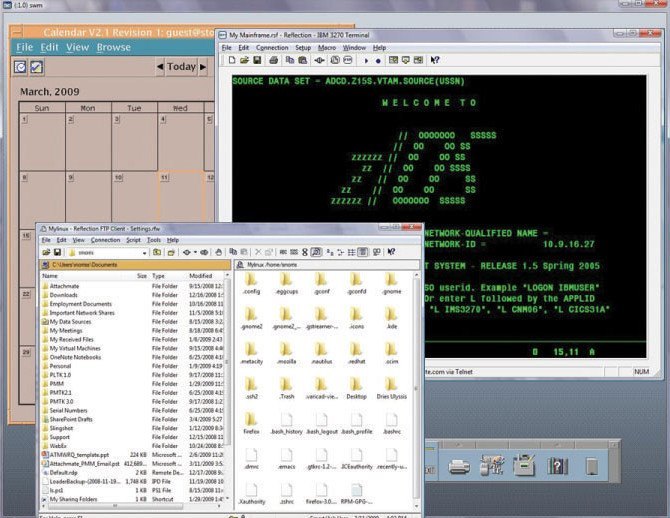Image resolution: width=670 pixels, height=518 pixels.
Task: Click Today button in Calendar
Action: (181, 67)
